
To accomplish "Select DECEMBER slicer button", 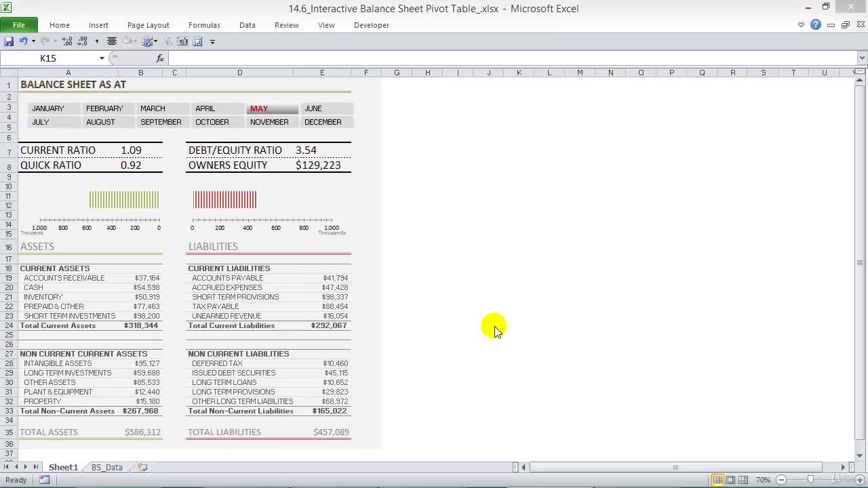I will pos(327,122).
